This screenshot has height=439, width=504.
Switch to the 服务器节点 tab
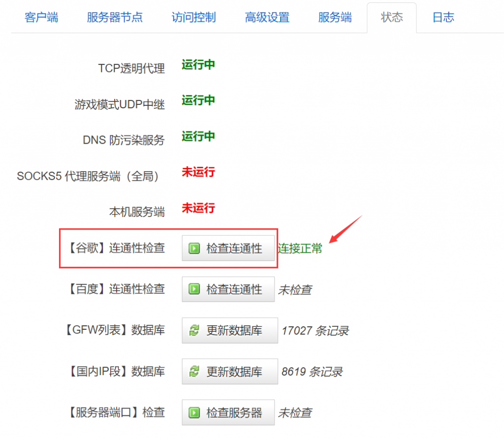115,18
